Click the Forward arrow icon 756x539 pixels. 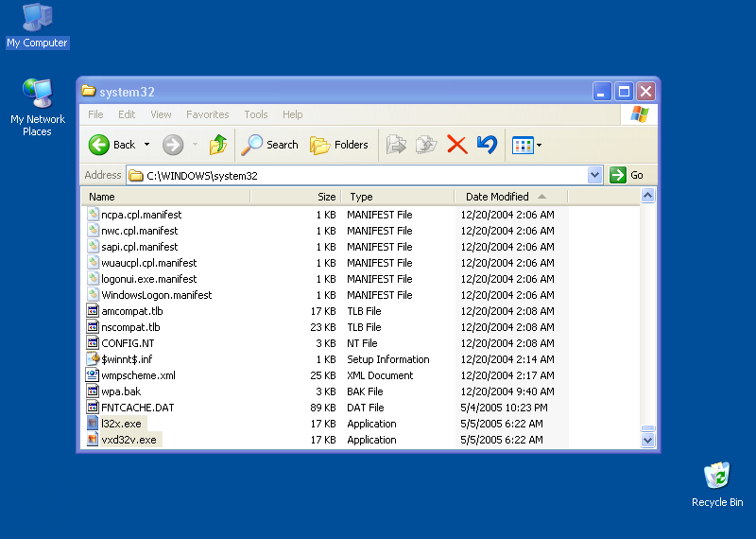(x=173, y=145)
